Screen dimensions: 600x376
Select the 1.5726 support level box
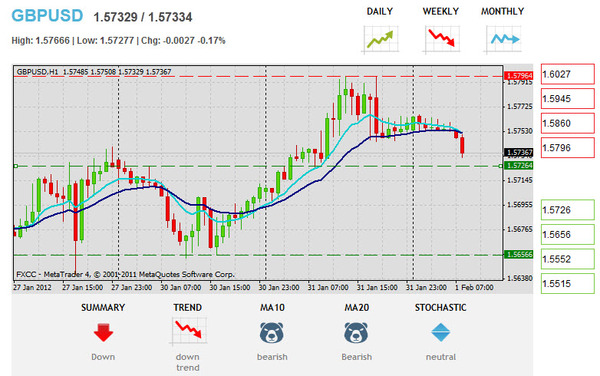click(x=567, y=210)
